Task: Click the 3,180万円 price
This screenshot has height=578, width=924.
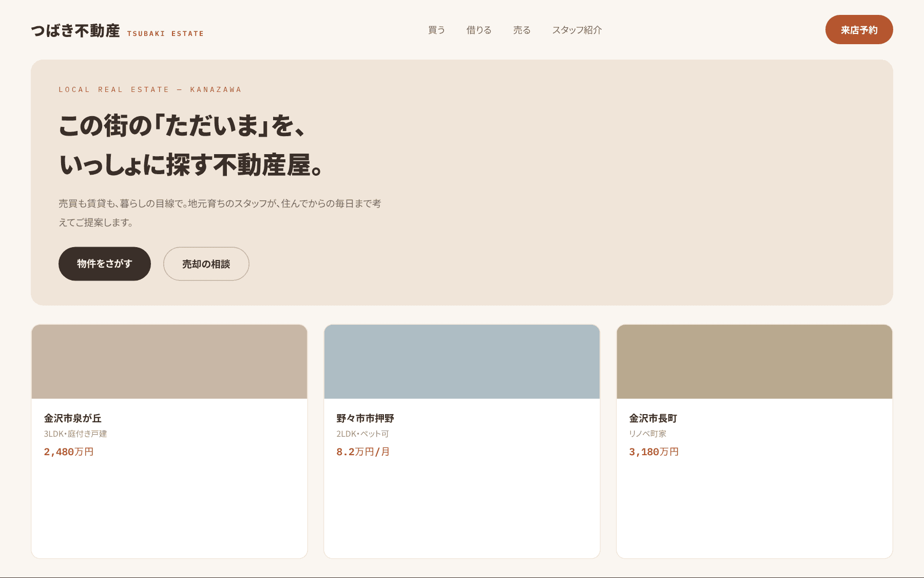Action: pyautogui.click(x=654, y=452)
